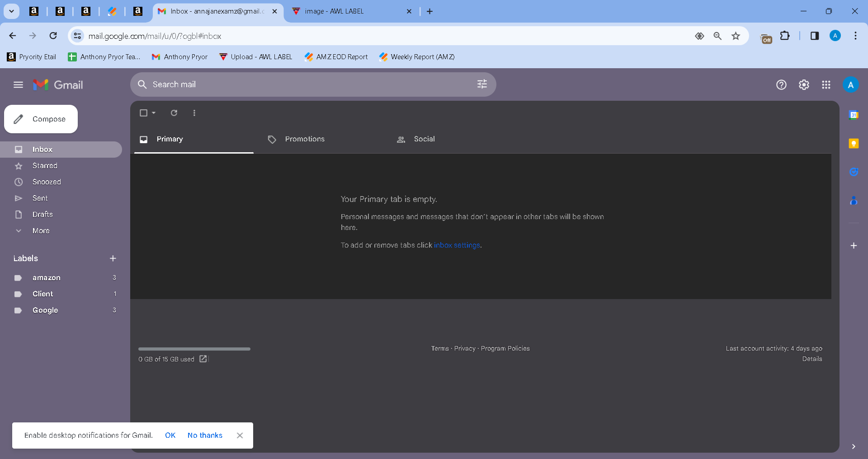Open Google apps grid icon

[826, 85]
